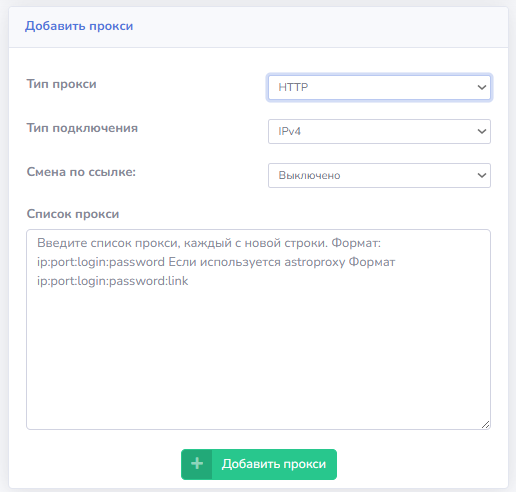Click the Тип прокси label
The height and width of the screenshot is (492, 516).
tap(61, 84)
